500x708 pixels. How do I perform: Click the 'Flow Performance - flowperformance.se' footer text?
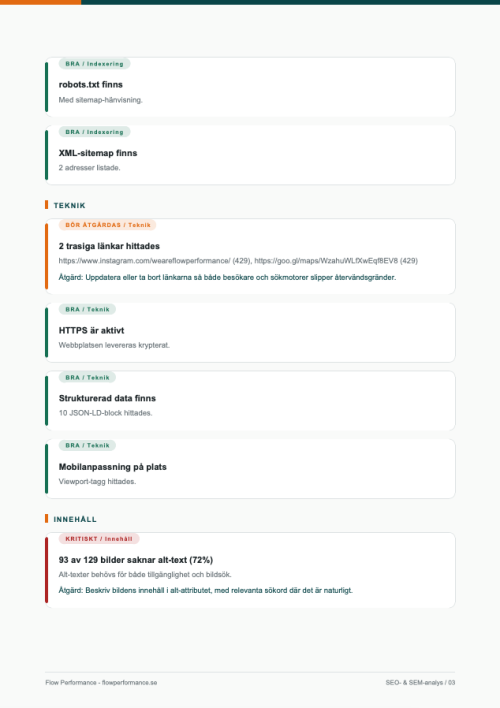[101, 683]
